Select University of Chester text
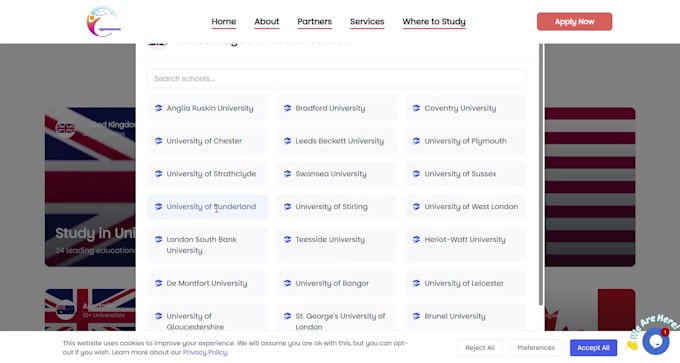This screenshot has width=680, height=363. (x=204, y=141)
